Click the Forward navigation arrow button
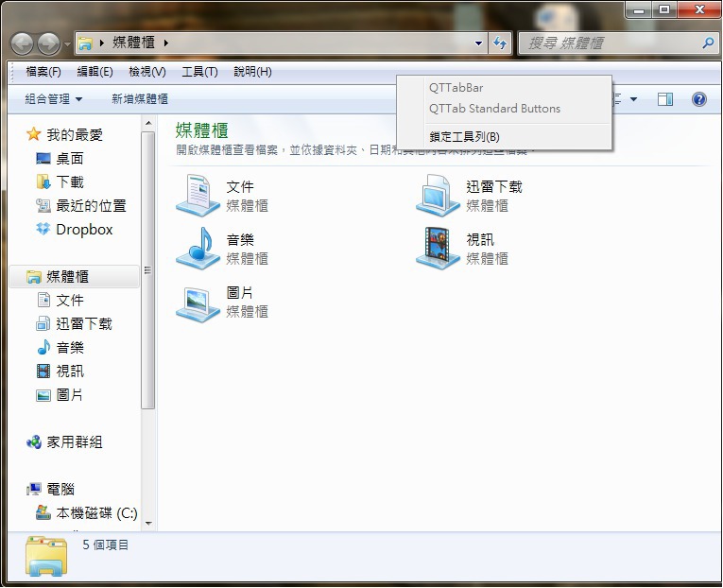The width and height of the screenshot is (723, 588). point(49,43)
